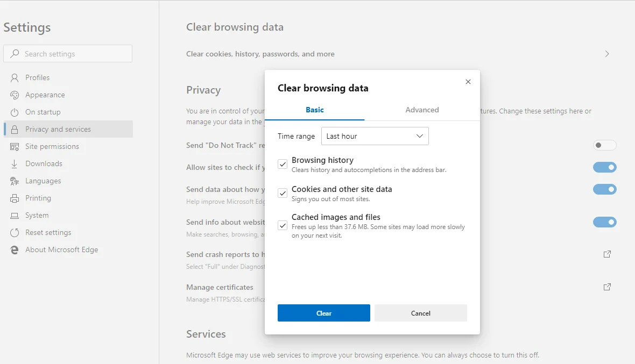Click the Printing printer icon
The height and width of the screenshot is (364, 635).
pyautogui.click(x=15, y=198)
